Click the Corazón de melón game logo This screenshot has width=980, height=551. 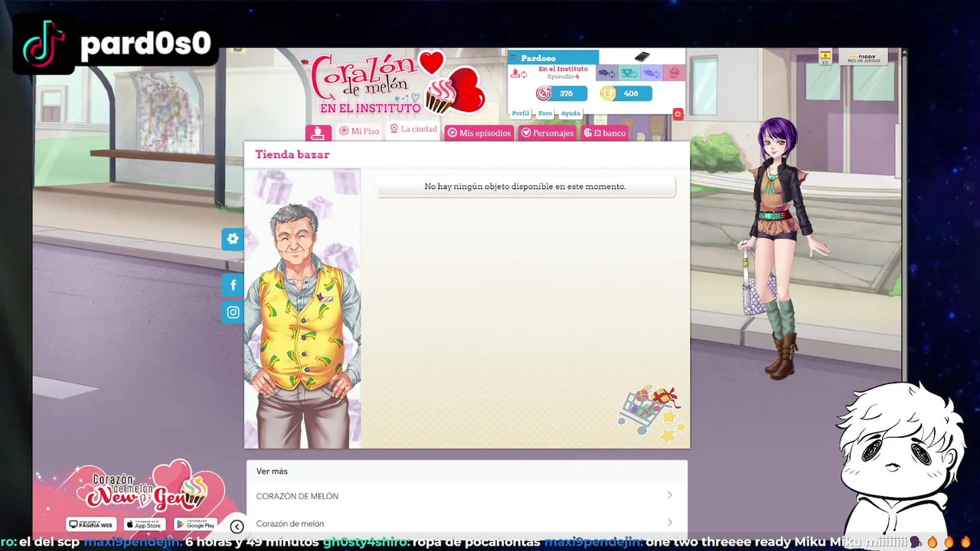tap(398, 84)
